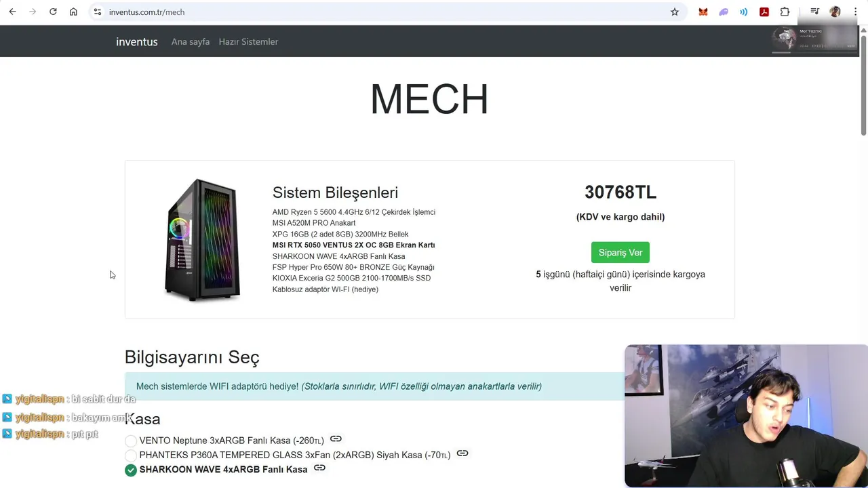Go back with the browser back arrow

pyautogui.click(x=12, y=12)
